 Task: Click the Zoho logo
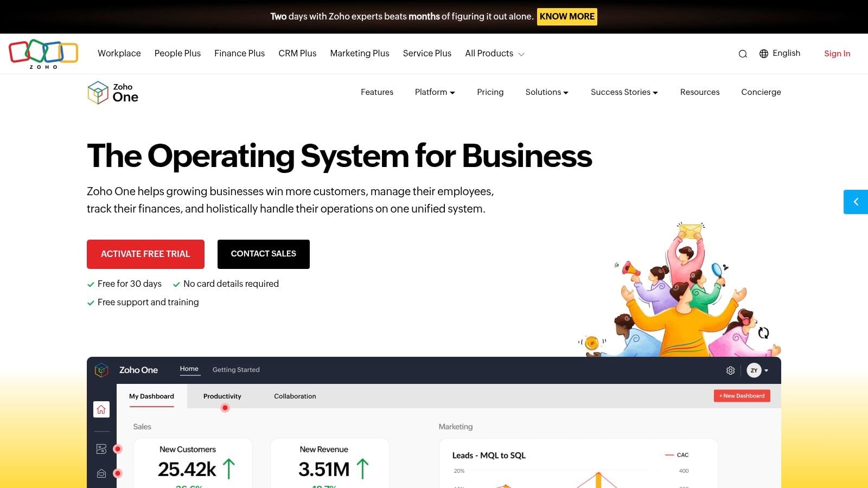pos(43,54)
